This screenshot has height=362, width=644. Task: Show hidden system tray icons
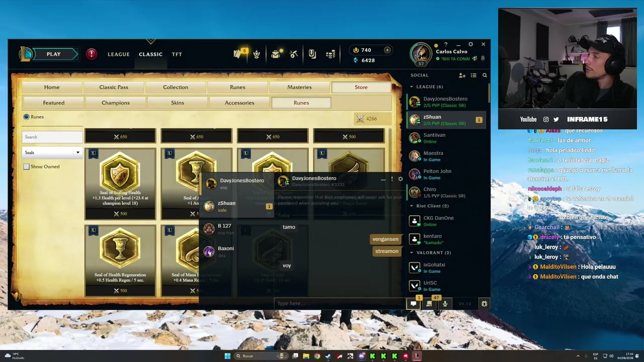(578, 356)
